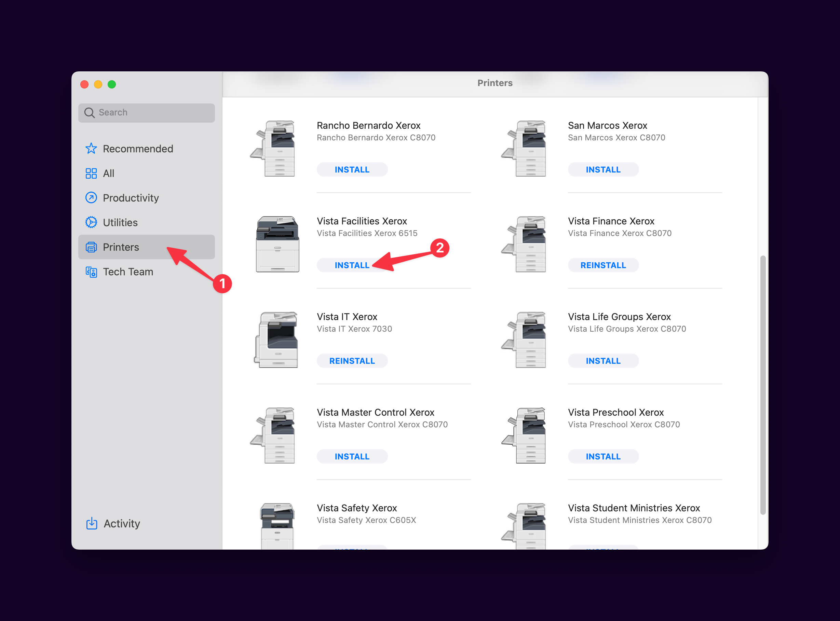
Task: Install the San Marcos Xerox printer
Action: [x=603, y=169]
